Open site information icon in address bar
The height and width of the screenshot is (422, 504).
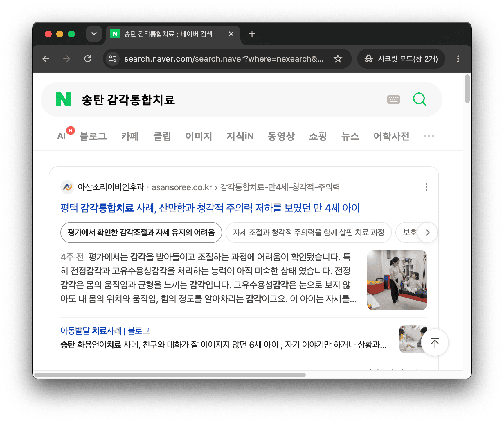point(113,59)
